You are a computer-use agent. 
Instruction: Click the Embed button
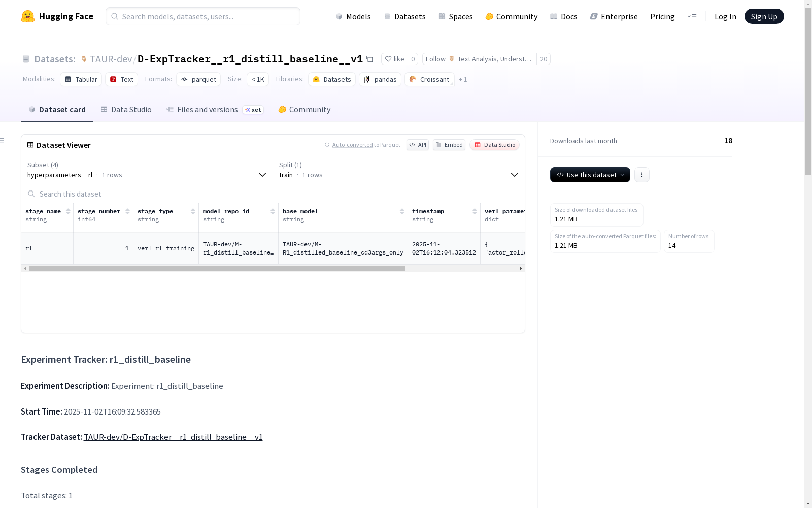point(449,145)
